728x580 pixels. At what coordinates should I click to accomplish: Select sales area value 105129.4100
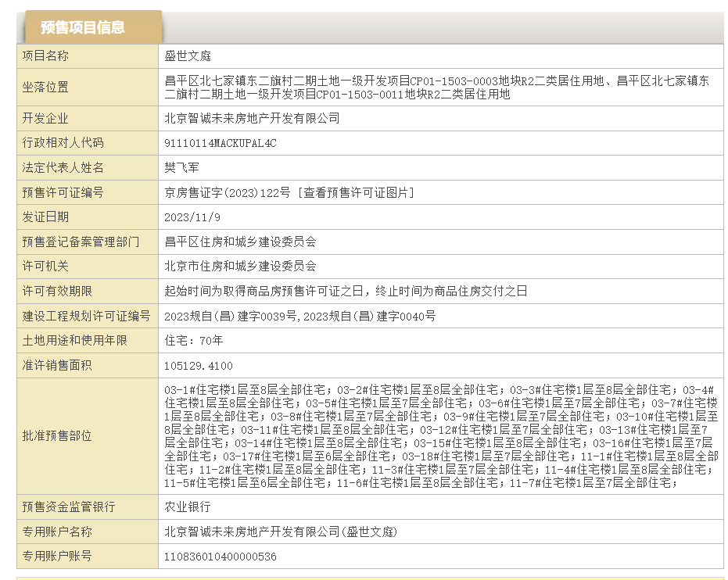[199, 366]
